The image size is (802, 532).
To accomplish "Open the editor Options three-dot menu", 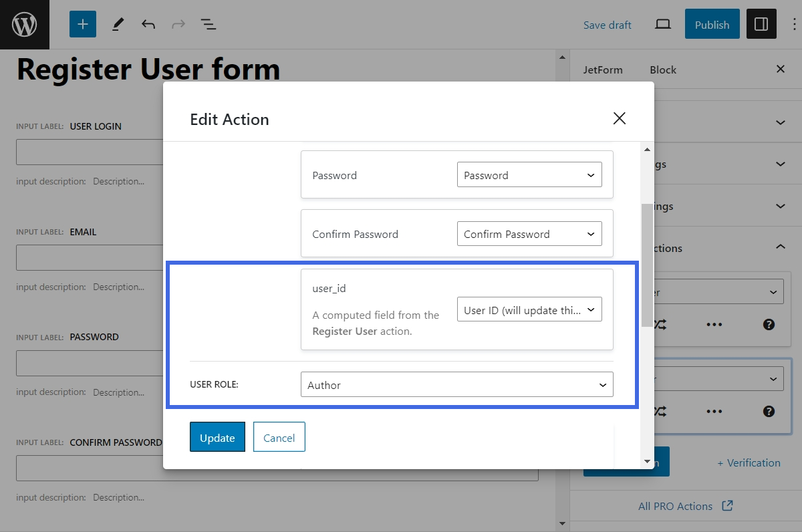I will (x=793, y=24).
